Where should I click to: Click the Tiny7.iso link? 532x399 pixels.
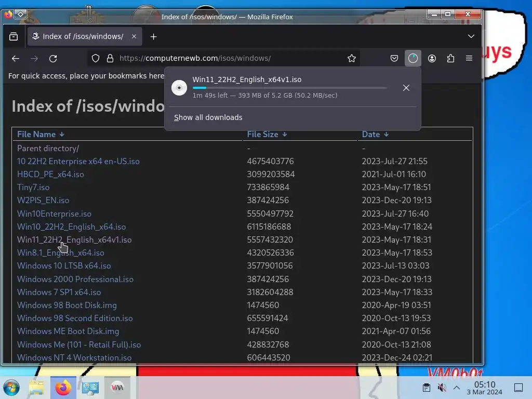tap(33, 187)
